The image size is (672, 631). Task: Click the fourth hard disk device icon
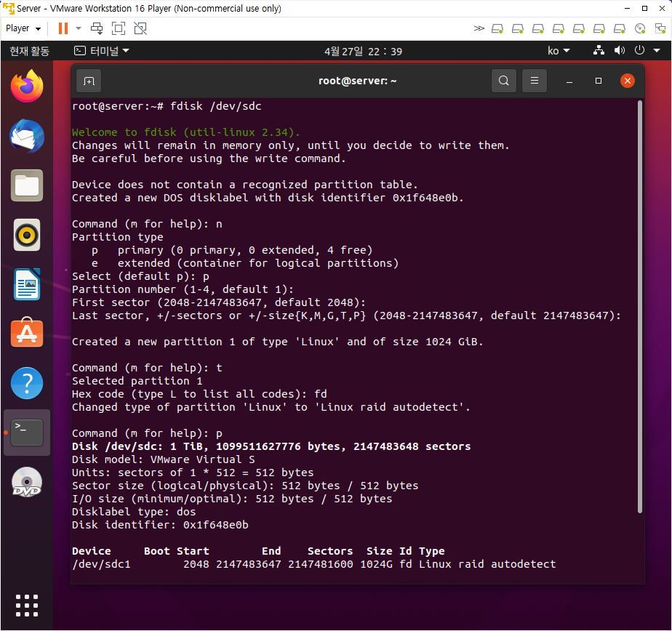coord(559,28)
